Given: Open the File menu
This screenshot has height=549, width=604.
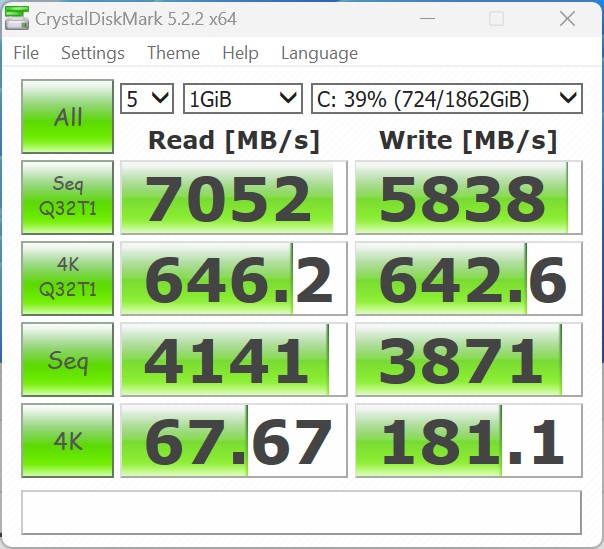Looking at the screenshot, I should (x=26, y=53).
